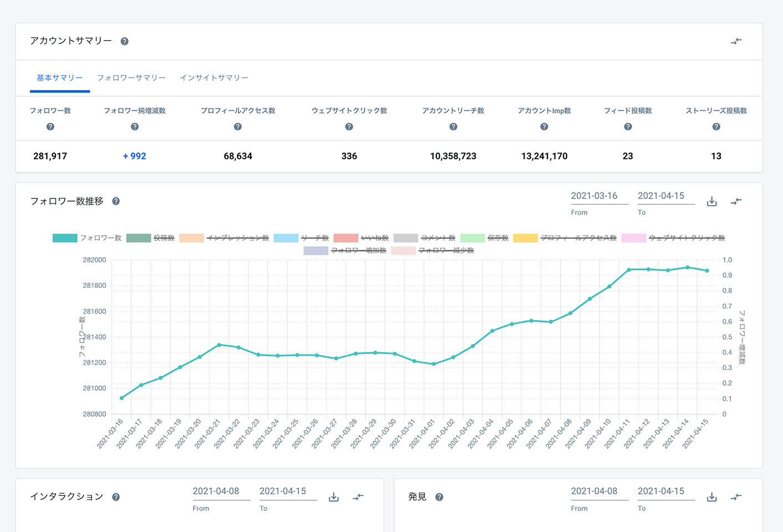Screen dimensions: 783x532
Task: Switch to フォロワーサマリー tab
Action: (x=131, y=78)
